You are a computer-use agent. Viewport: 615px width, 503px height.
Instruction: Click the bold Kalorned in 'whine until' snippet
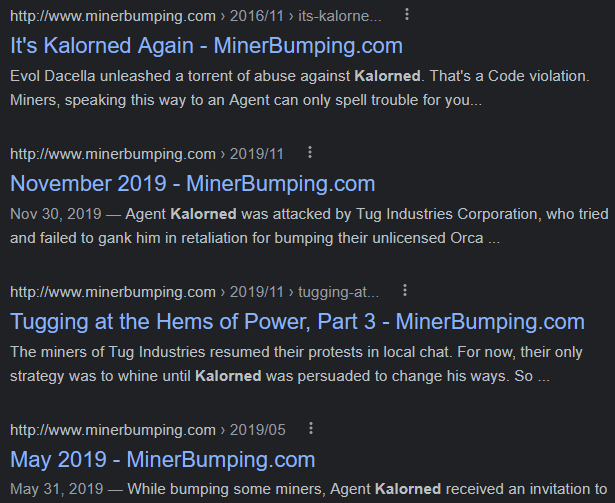[228, 376]
